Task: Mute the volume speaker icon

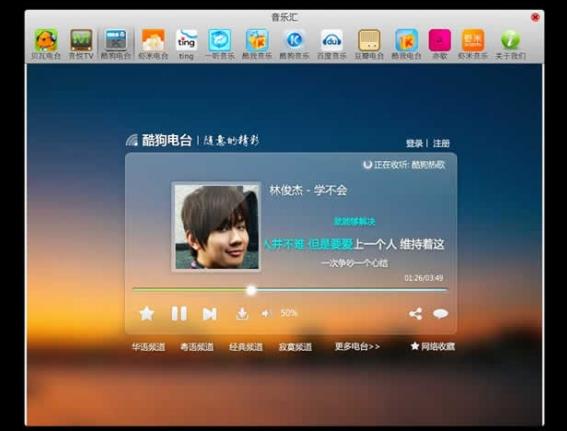Action: [266, 313]
